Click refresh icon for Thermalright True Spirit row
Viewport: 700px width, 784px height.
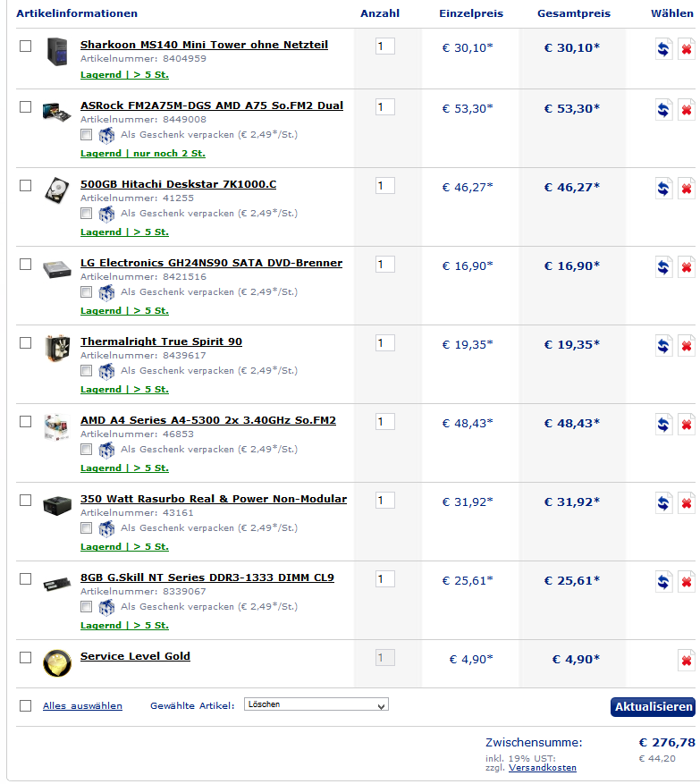(663, 345)
